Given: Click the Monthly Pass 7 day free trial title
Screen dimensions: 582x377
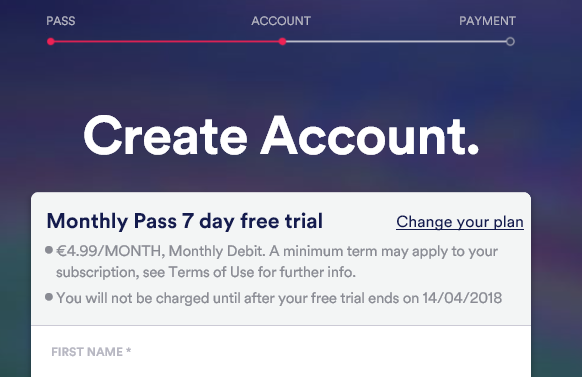Looking at the screenshot, I should [x=185, y=221].
